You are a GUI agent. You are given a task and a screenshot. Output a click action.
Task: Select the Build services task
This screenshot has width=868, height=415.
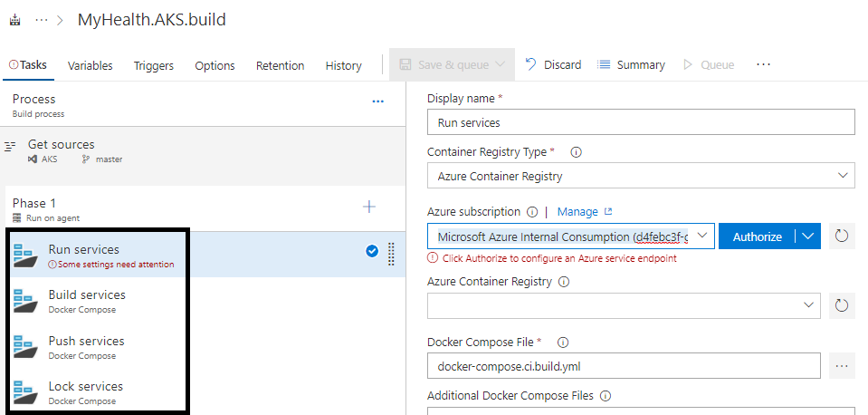click(87, 301)
